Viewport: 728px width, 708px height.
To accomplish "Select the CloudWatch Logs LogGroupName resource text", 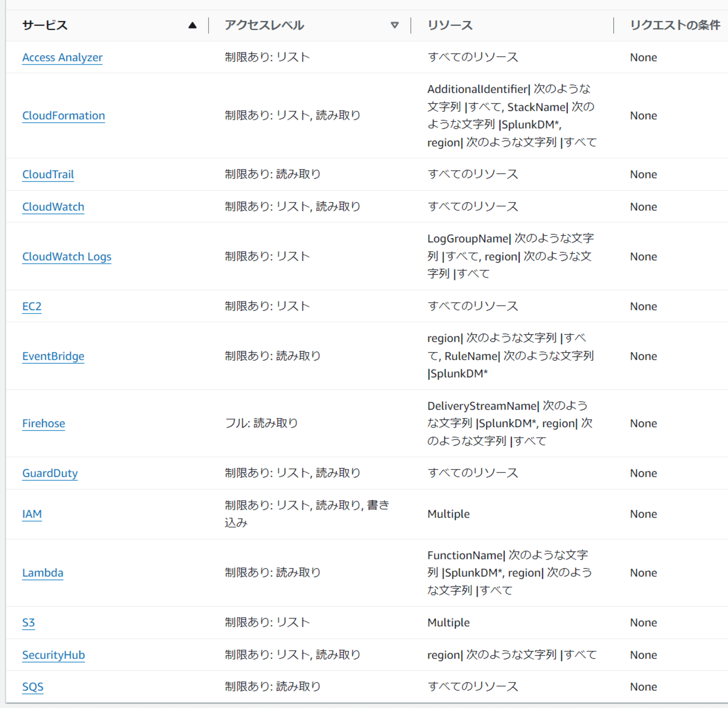I will coord(510,256).
